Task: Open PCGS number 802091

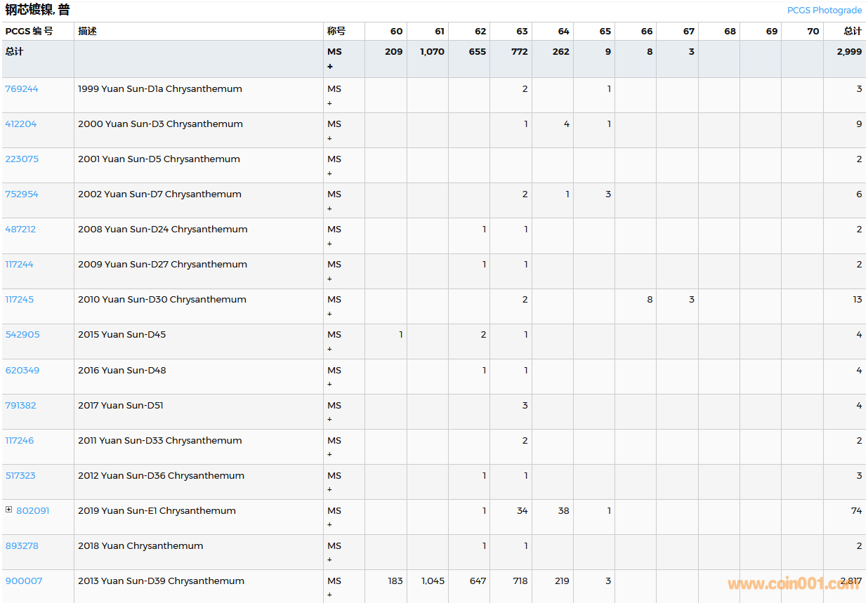Action: coord(33,510)
